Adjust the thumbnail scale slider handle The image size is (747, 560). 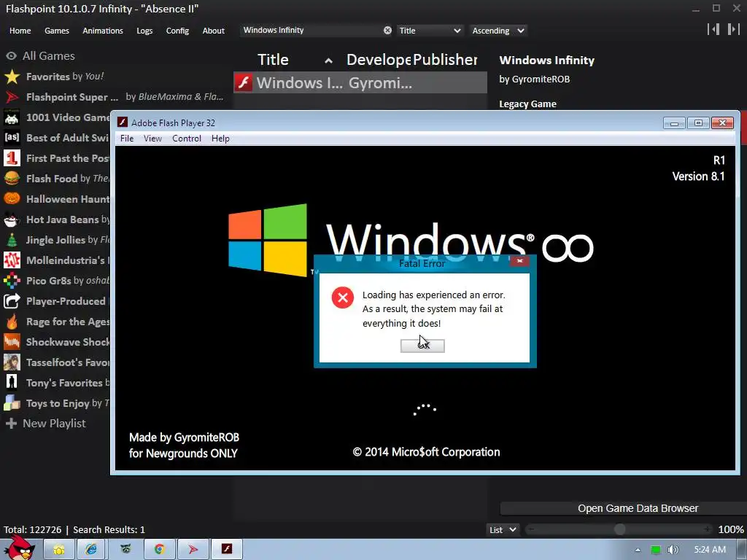tap(620, 529)
